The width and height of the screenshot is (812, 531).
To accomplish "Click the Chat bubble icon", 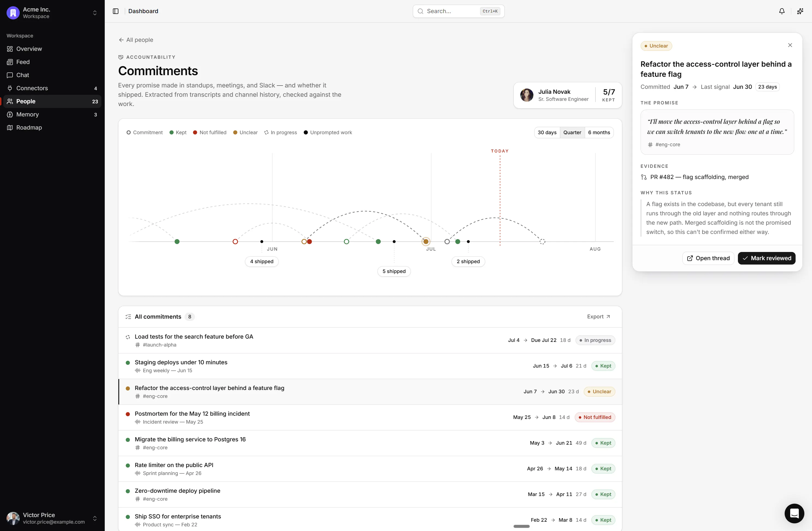I will tap(10, 75).
